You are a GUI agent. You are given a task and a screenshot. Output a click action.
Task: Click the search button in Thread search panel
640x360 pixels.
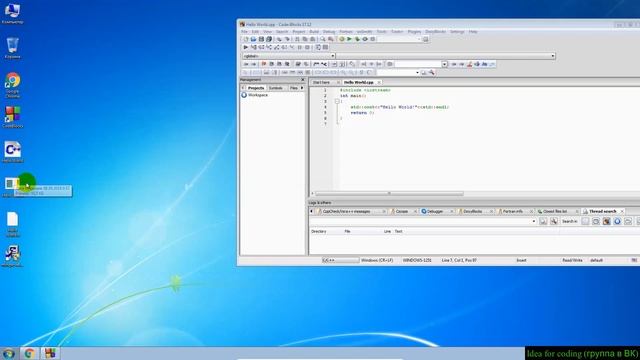tap(543, 221)
